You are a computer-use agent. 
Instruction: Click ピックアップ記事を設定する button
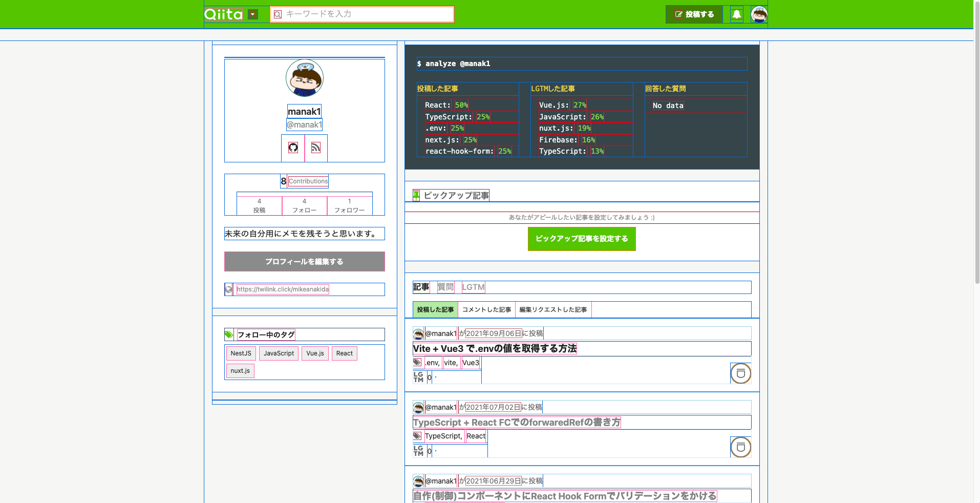click(581, 239)
